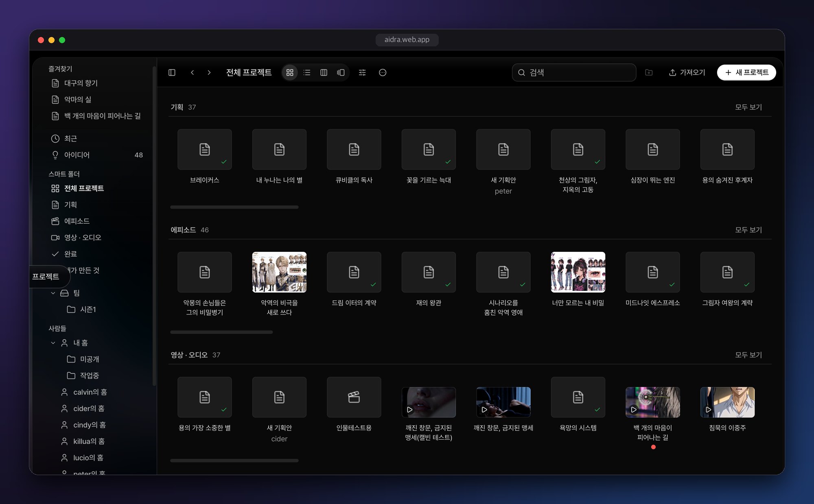
Task: Click the new folder icon
Action: [x=649, y=72]
